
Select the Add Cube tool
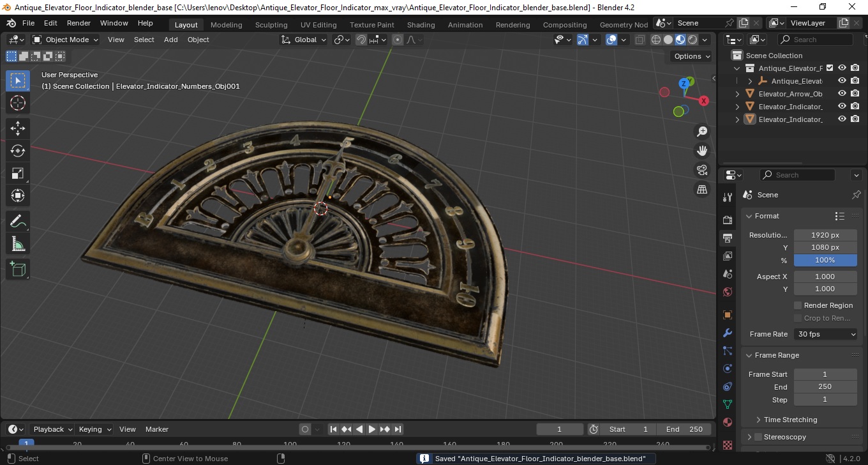pos(18,270)
